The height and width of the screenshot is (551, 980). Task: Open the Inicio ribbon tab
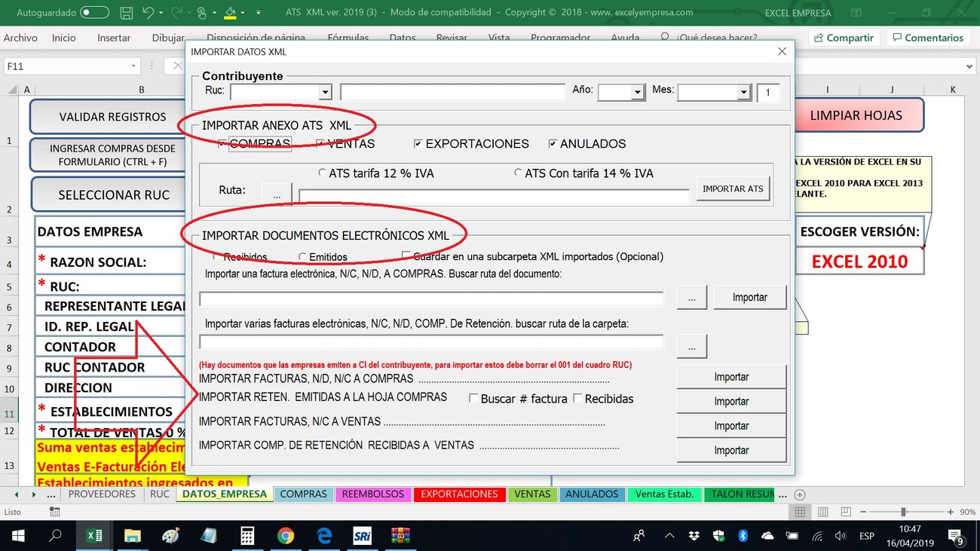pyautogui.click(x=64, y=38)
